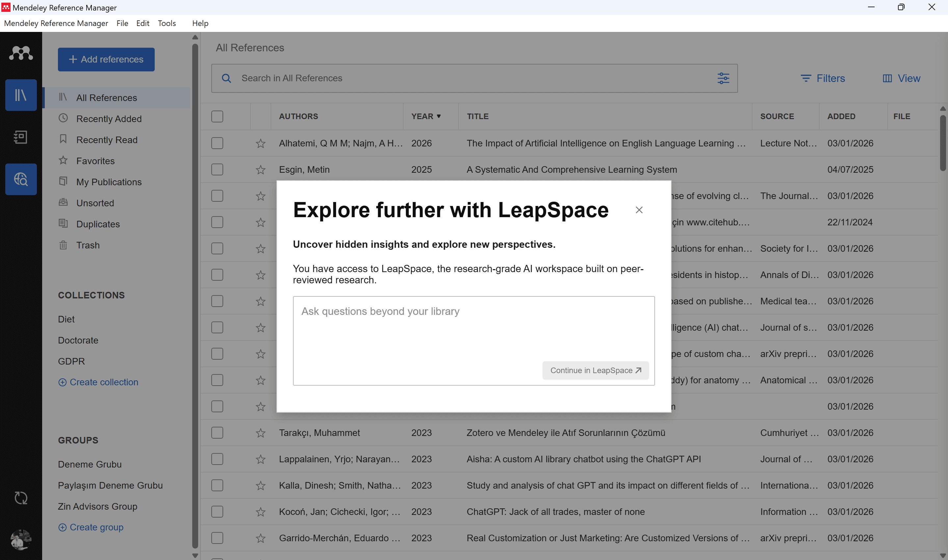
Task: Star the Lappalainen Aisha chatbot reference
Action: tap(260, 459)
